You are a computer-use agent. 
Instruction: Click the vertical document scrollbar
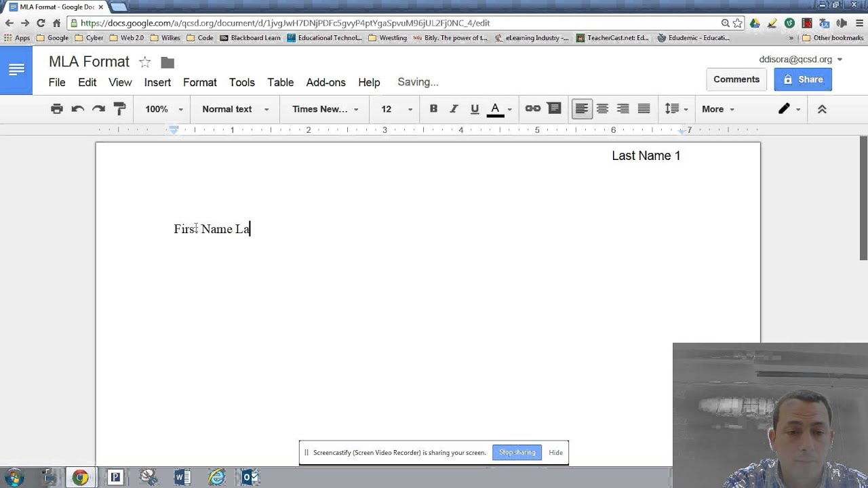[x=863, y=198]
